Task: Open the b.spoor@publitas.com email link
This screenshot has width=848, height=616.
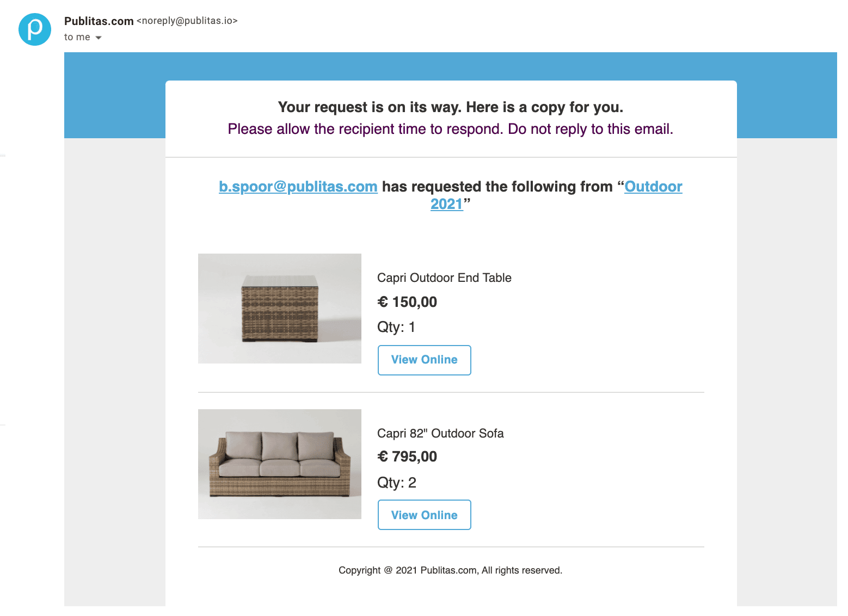Action: coord(298,187)
